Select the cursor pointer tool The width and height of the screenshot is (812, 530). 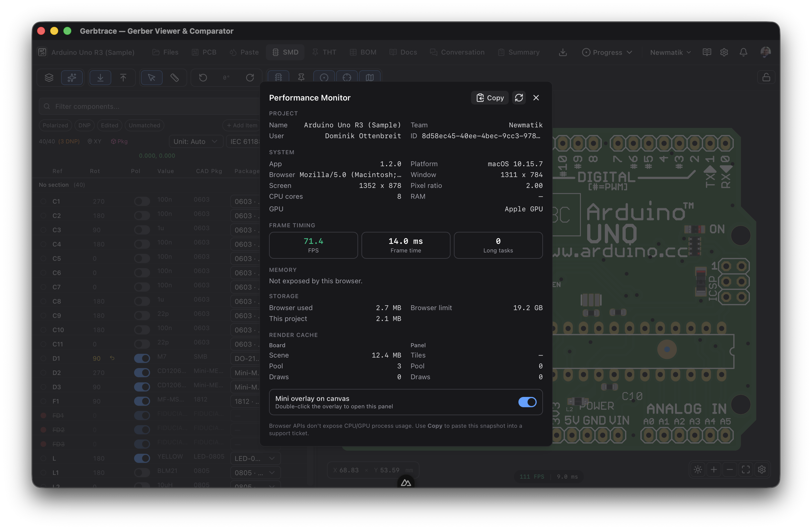tap(152, 77)
